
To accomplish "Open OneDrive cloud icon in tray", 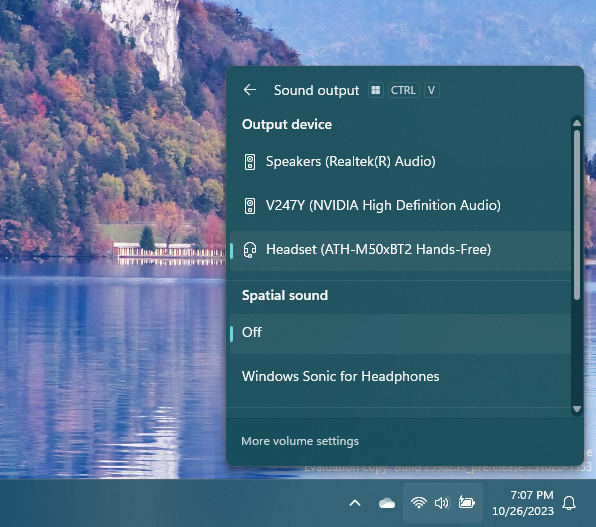I will [x=387, y=503].
